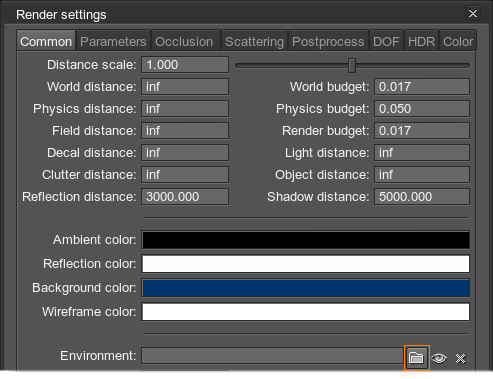Click the Distance scale slider handle
Viewport: 493px width, 379px height.
click(x=352, y=65)
